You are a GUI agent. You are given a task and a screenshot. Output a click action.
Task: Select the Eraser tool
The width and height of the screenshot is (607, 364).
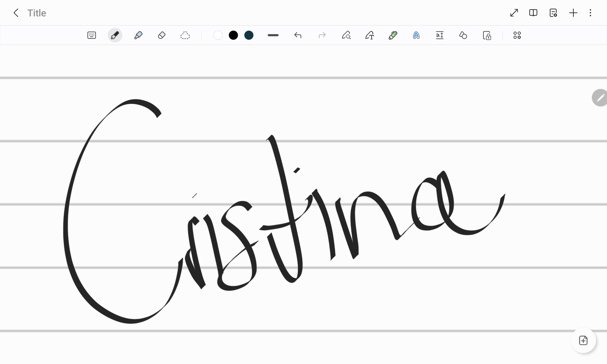161,35
